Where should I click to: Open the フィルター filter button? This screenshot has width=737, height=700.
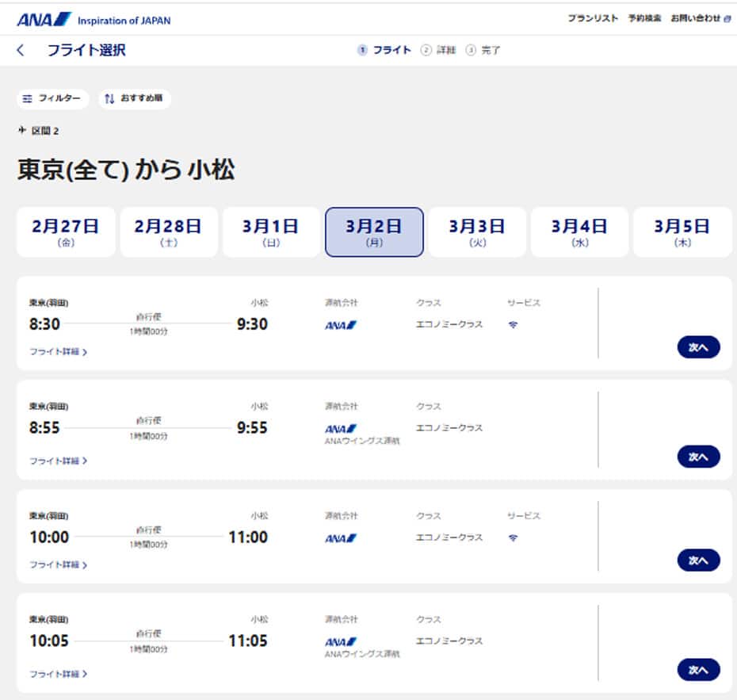(52, 99)
